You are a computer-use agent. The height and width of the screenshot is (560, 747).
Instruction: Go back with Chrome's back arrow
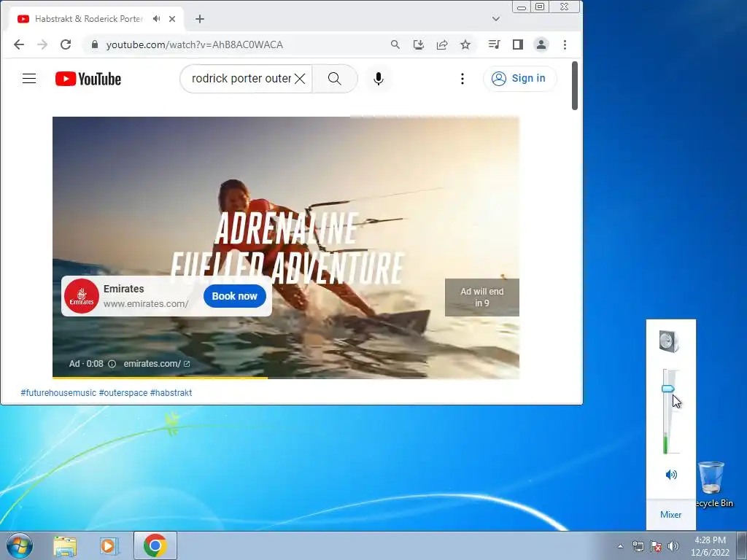18,44
